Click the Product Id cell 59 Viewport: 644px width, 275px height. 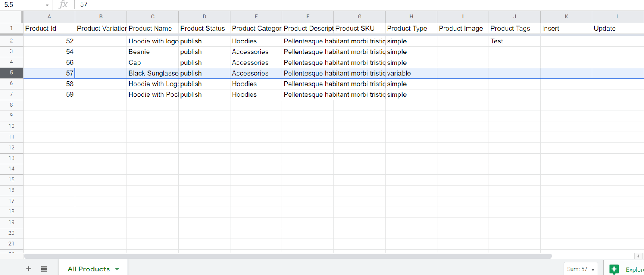tap(49, 94)
